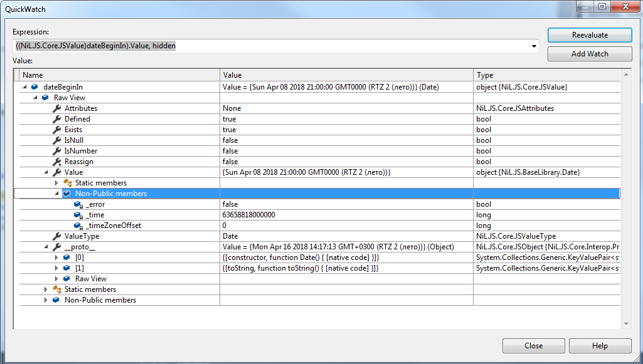
Task: Click the member icon beside __proto__ item [1]
Action: coord(66,268)
